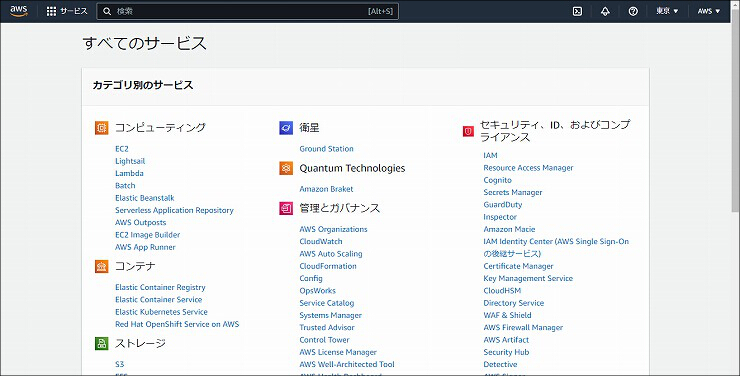This screenshot has height=376, width=740.
Task: Open Control Tower link
Action: click(x=325, y=340)
